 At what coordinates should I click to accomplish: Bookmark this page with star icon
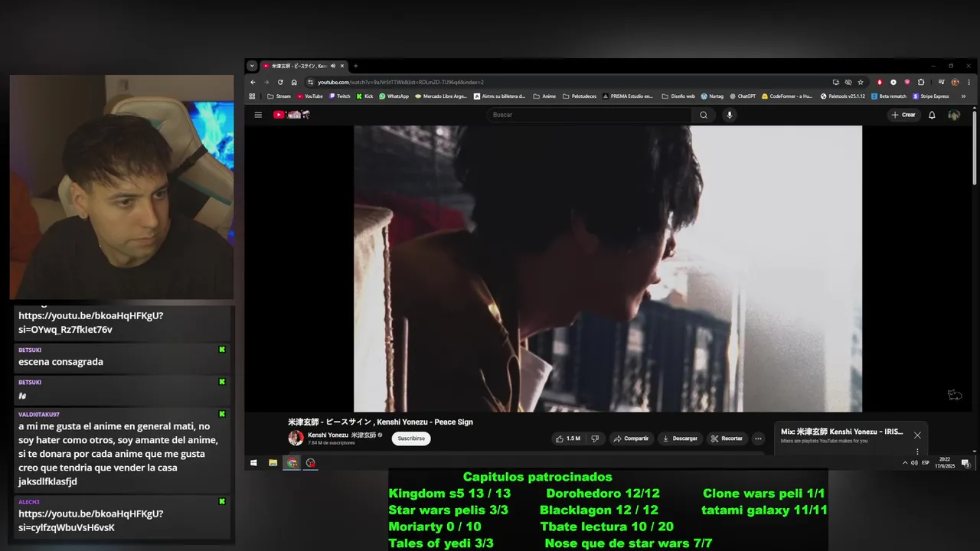[861, 82]
